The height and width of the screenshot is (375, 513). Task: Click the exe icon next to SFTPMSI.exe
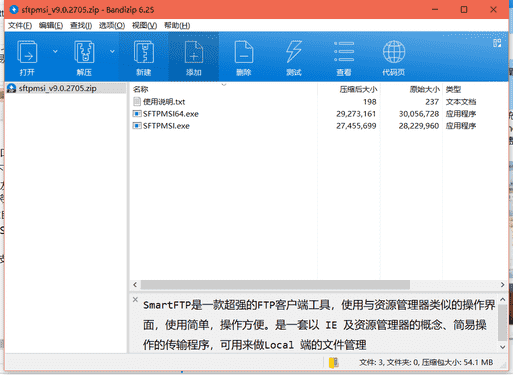pos(137,126)
